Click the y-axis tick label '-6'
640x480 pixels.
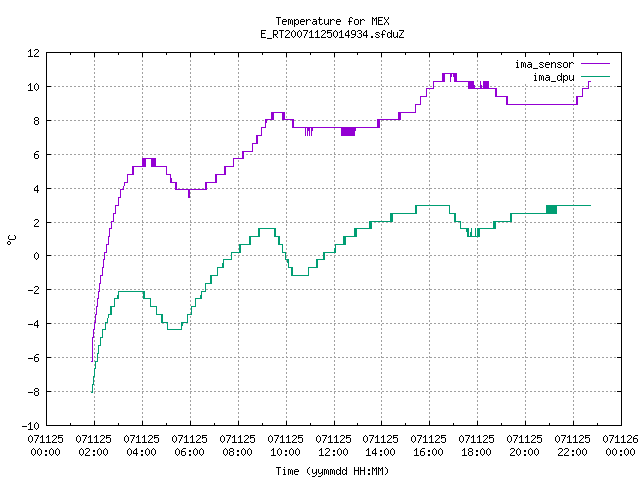(x=33, y=358)
